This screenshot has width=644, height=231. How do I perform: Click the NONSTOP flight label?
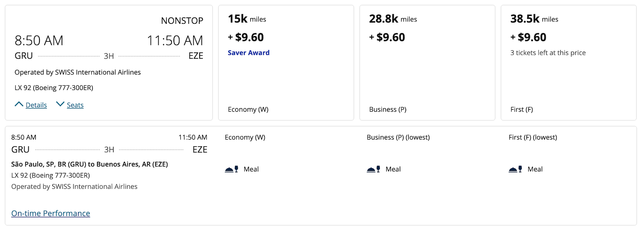[x=182, y=21]
